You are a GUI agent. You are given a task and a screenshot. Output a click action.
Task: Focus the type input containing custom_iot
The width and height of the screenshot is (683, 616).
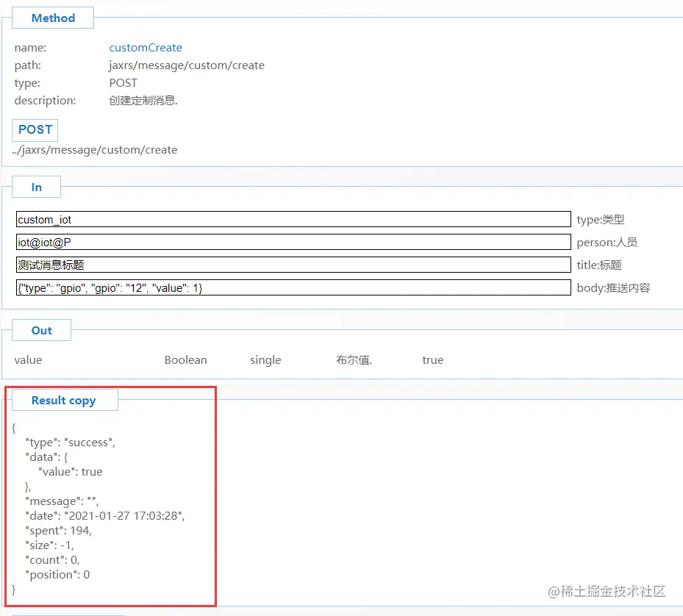tap(293, 219)
